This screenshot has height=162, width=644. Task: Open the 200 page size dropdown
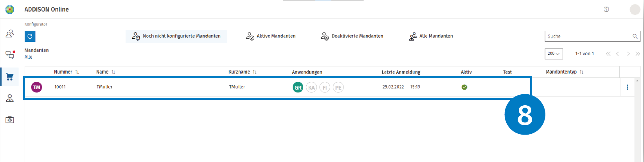click(x=554, y=54)
